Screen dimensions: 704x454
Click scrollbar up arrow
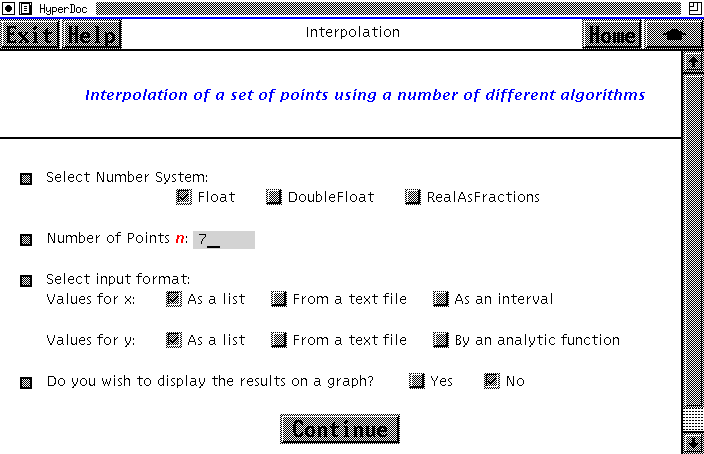point(691,62)
